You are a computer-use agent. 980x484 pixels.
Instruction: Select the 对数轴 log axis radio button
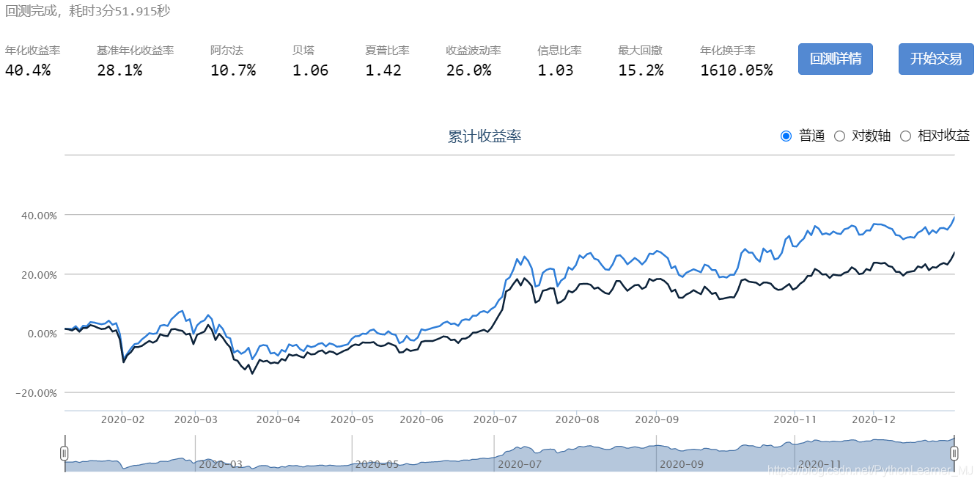click(x=840, y=136)
